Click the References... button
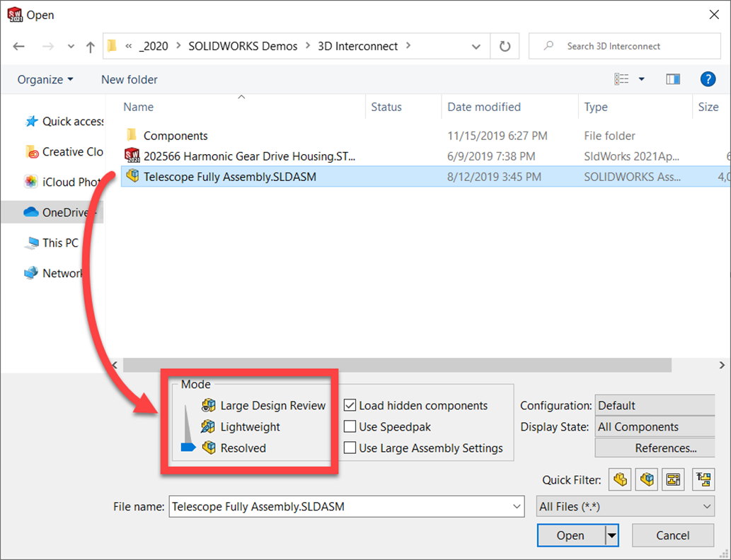 pos(655,448)
